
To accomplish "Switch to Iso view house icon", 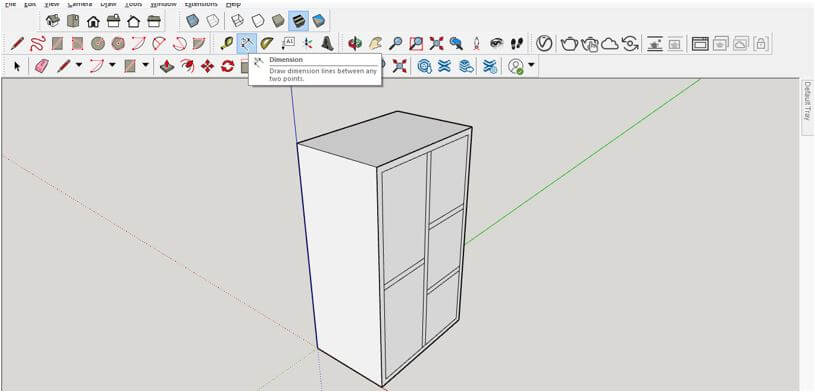I will pyautogui.click(x=52, y=21).
